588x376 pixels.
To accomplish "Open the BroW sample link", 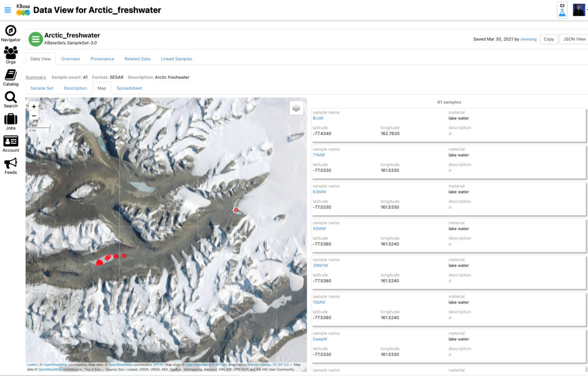I will point(318,118).
